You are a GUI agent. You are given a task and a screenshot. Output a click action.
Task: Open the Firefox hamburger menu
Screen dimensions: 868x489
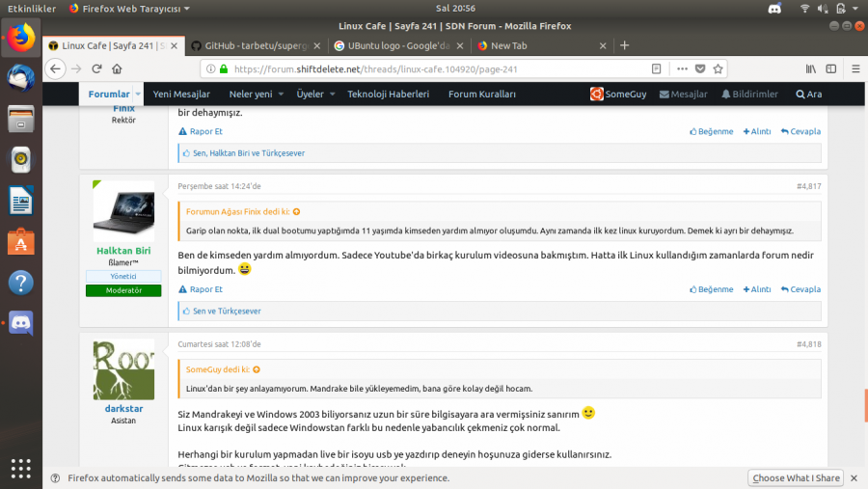coord(855,69)
